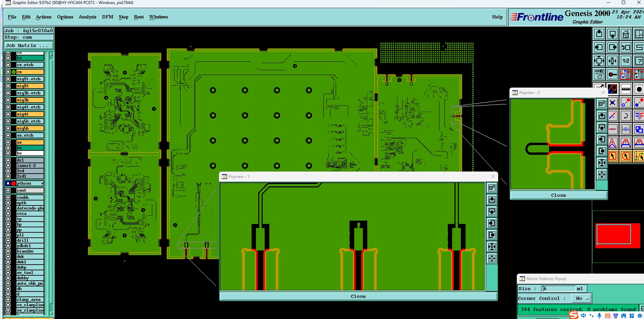The width and height of the screenshot is (644, 319).
Task: Open the Job Matrix ... selector
Action: pyautogui.click(x=29, y=45)
